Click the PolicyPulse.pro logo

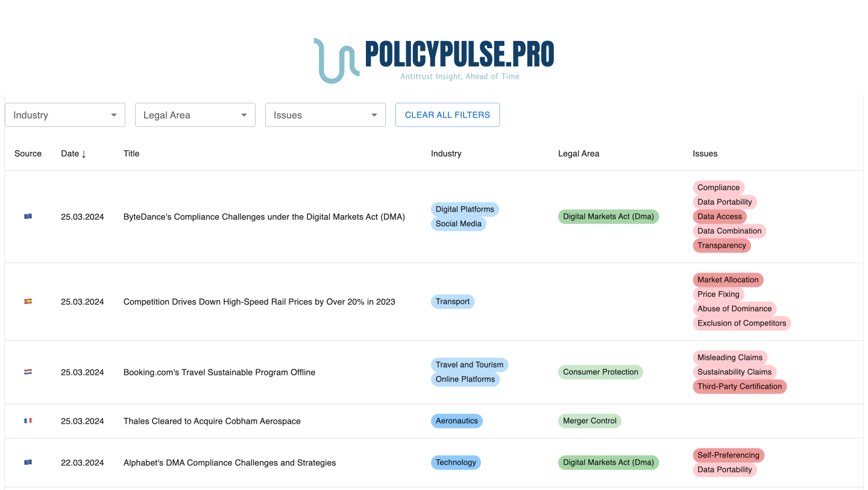pyautogui.click(x=433, y=60)
